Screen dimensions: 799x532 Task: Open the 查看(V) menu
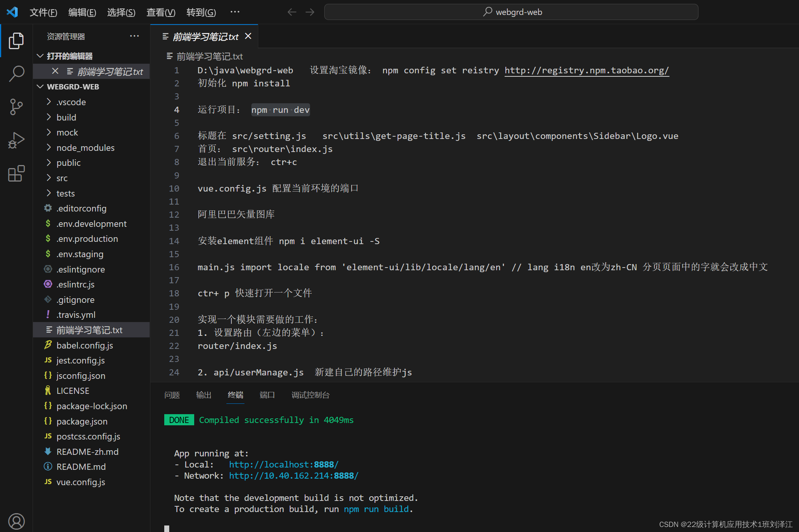161,12
